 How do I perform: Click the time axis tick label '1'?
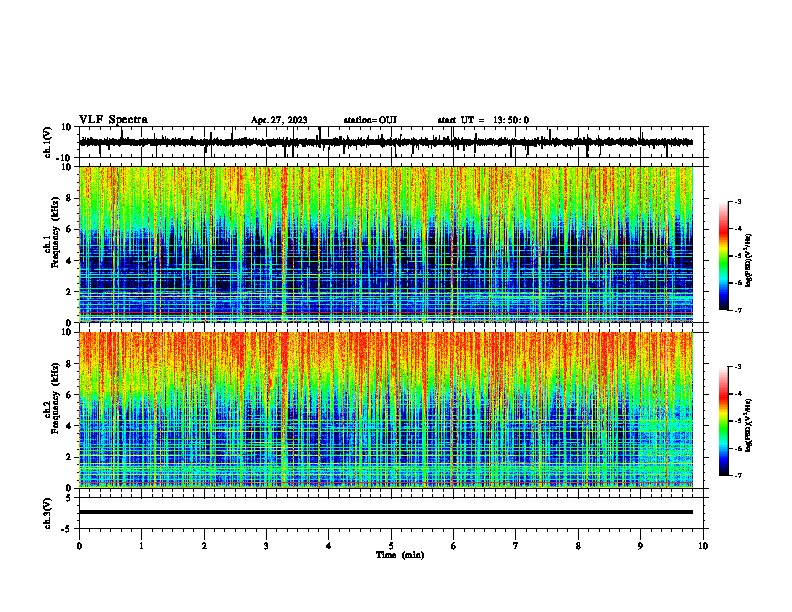coord(141,546)
